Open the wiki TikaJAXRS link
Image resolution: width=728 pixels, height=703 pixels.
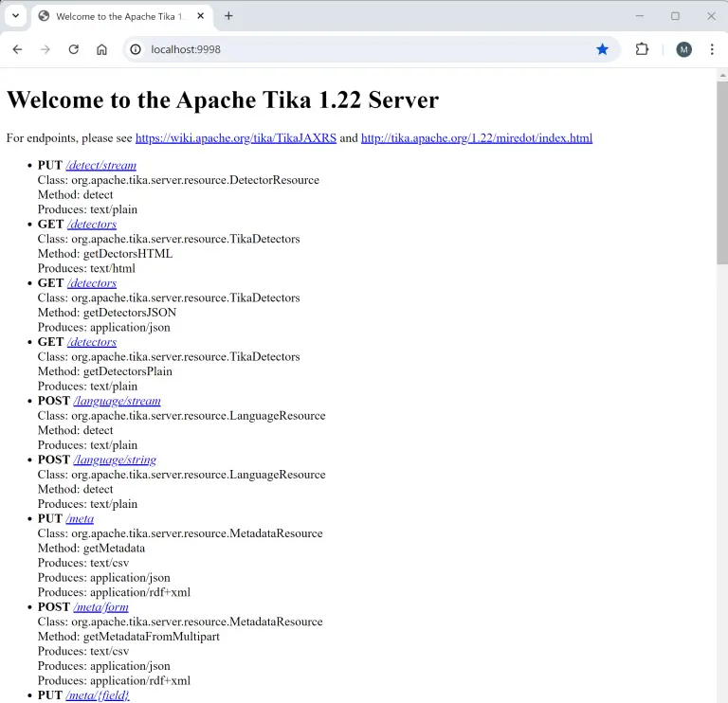tap(235, 138)
